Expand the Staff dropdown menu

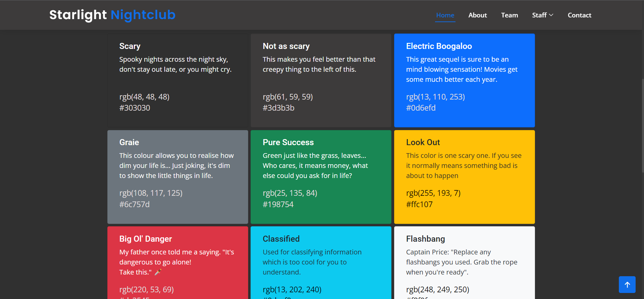point(542,15)
